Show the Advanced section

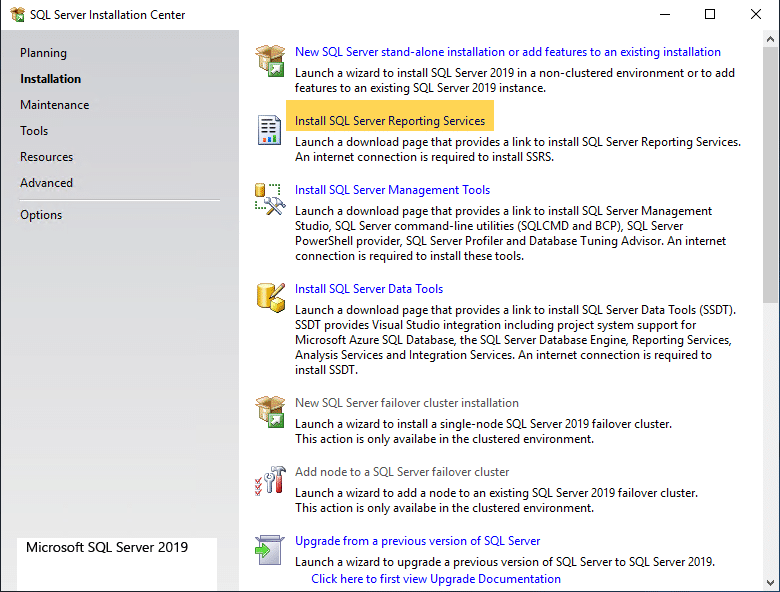click(46, 183)
